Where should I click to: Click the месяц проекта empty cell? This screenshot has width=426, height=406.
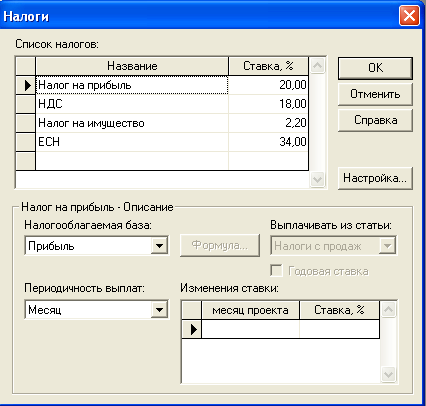[250, 329]
